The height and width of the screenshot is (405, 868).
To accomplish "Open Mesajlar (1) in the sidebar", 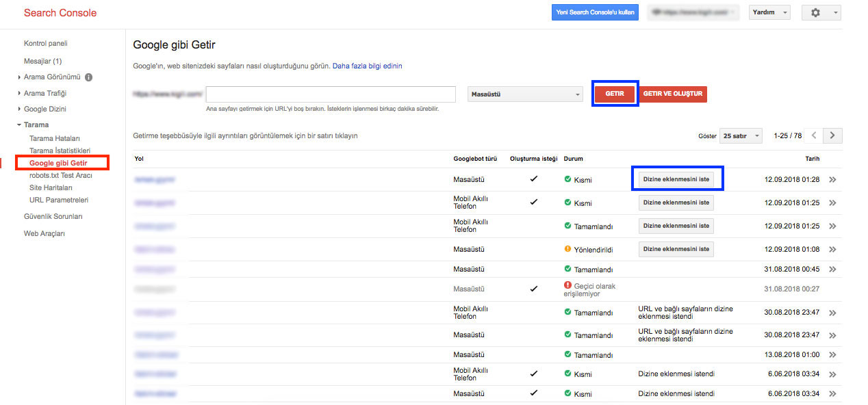I will pyautogui.click(x=43, y=61).
